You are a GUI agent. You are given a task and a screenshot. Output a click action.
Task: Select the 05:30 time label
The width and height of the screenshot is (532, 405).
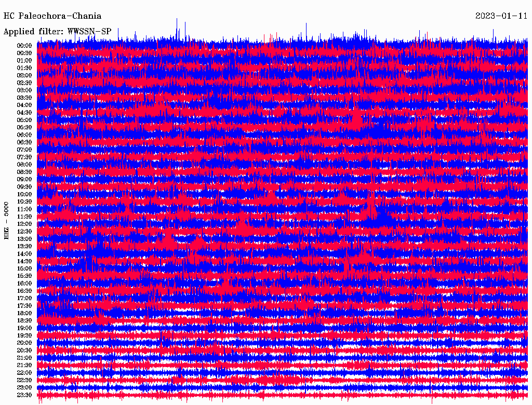click(24, 128)
